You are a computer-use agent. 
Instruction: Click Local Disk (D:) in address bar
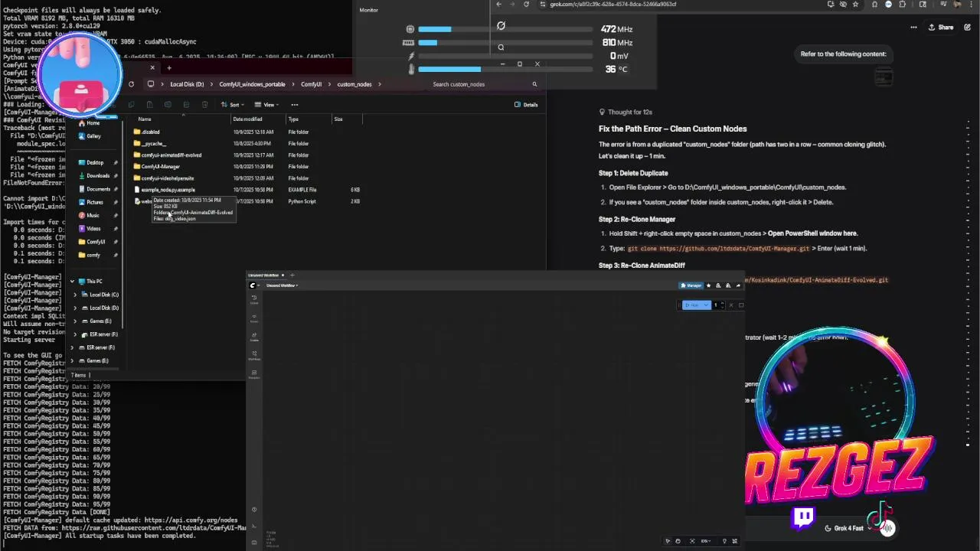tap(187, 84)
